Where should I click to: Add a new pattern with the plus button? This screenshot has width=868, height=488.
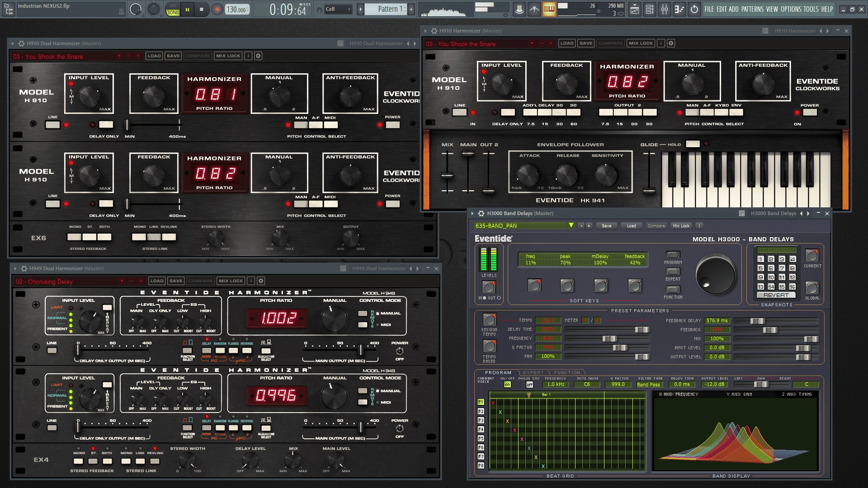(411, 9)
